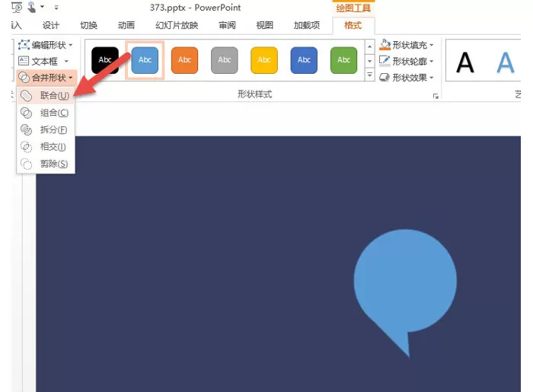Image resolution: width=533 pixels, height=392 pixels.
Task: Click the 文本框 text box icon
Action: pyautogui.click(x=24, y=61)
